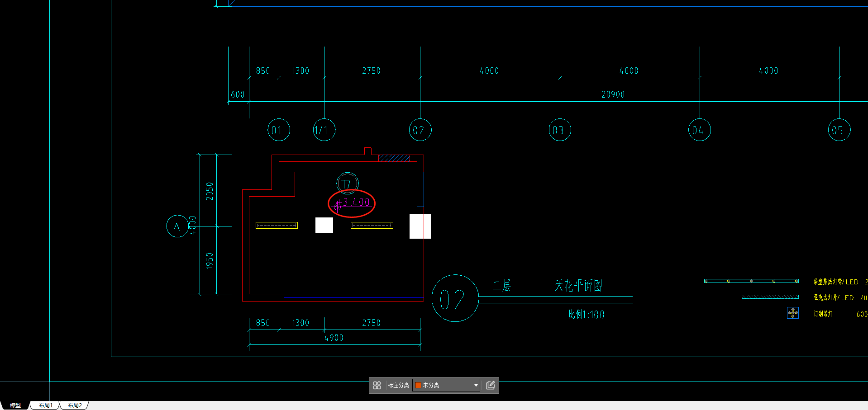The image size is (868, 410).
Task: Click grid bubble 05
Action: click(x=839, y=130)
